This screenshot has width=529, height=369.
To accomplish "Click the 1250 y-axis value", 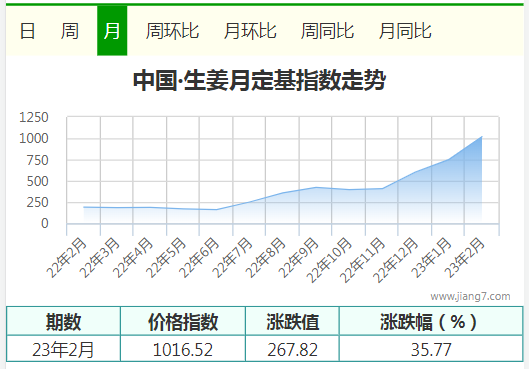I will 34,117.
